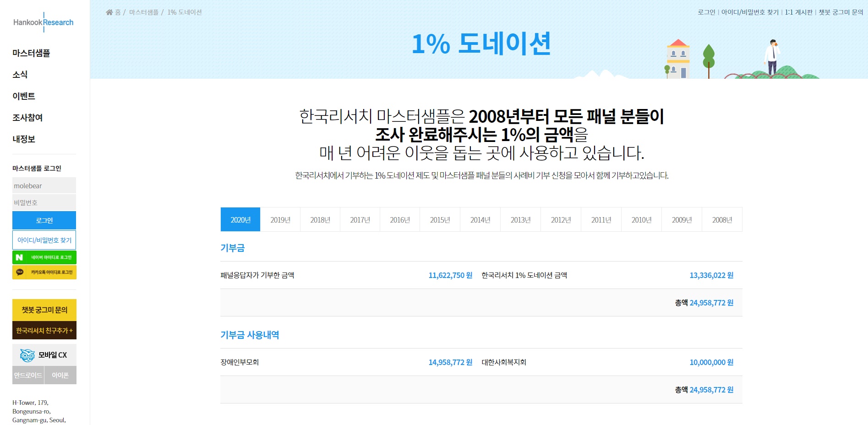Click 아이디/비밀번호 찾기 sidebar button

coord(44,240)
